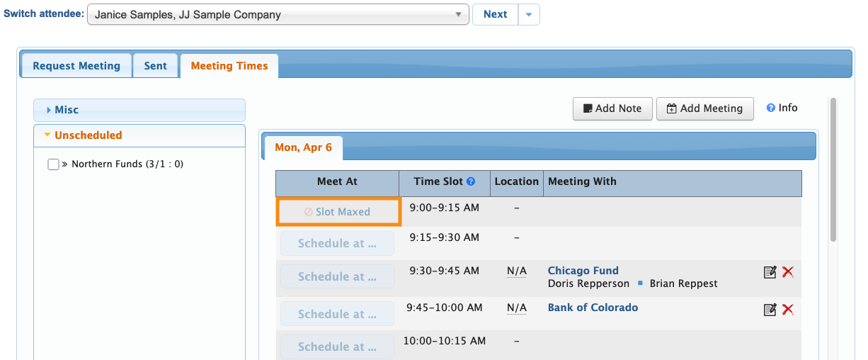This screenshot has height=360, width=868.
Task: Click the Add Note button
Action: point(612,108)
